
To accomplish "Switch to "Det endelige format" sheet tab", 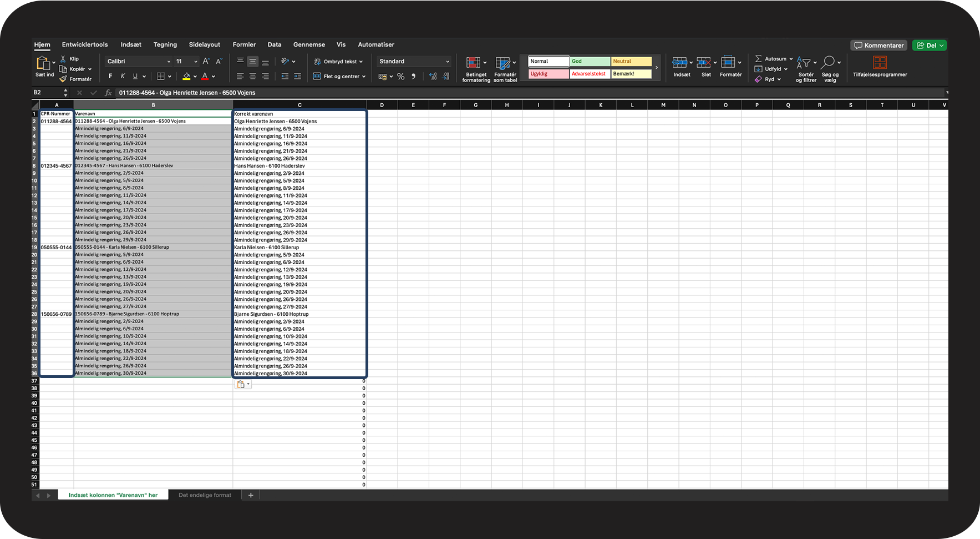I will click(205, 495).
